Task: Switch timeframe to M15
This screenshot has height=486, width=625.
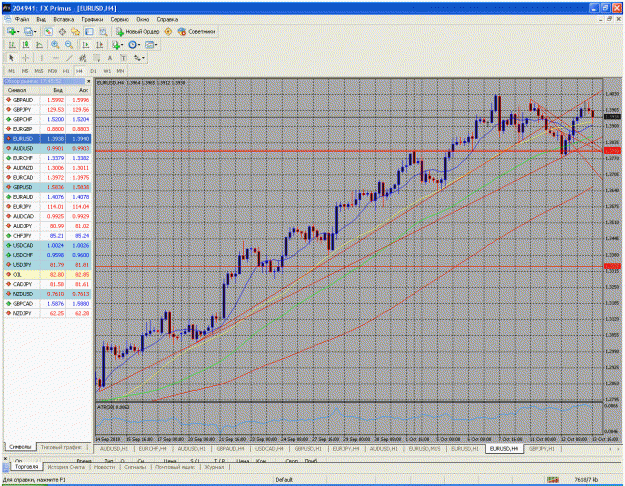Action: pos(39,71)
